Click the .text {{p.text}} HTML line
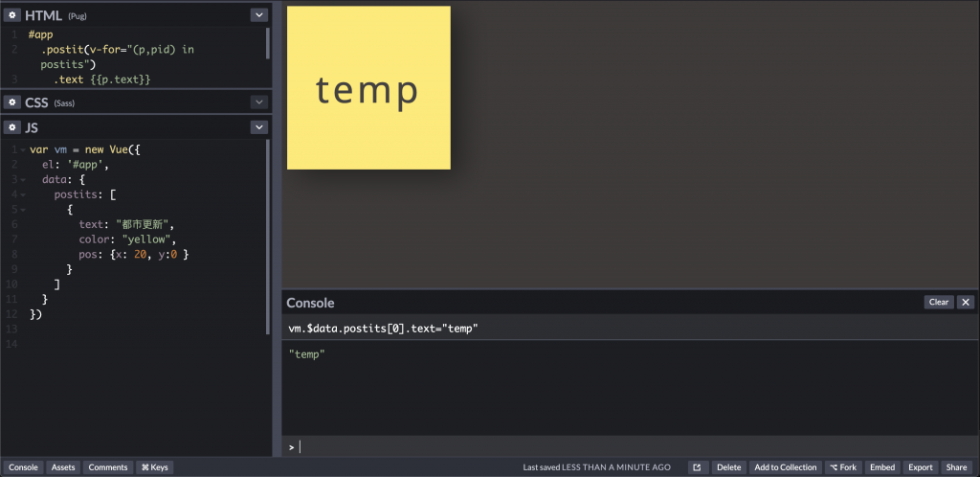The image size is (980, 477). pyautogui.click(x=101, y=80)
